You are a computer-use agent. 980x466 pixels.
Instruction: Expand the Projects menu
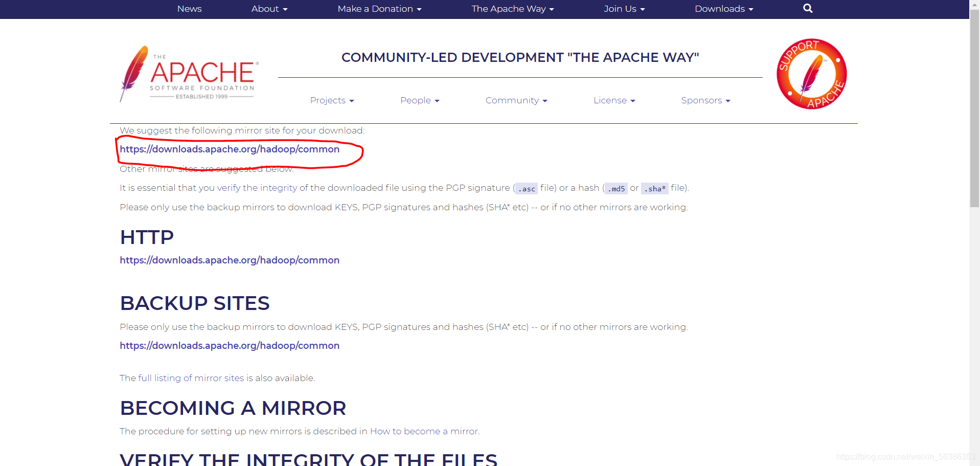click(332, 100)
